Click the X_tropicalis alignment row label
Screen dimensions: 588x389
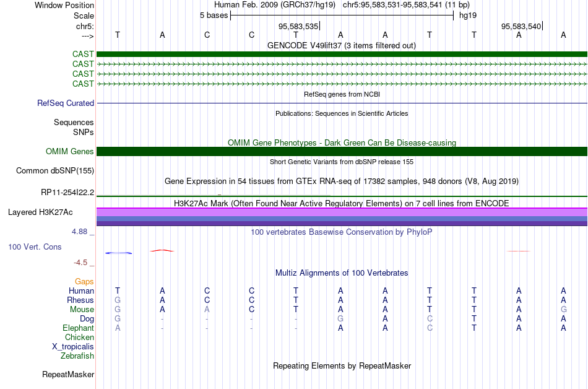point(73,347)
